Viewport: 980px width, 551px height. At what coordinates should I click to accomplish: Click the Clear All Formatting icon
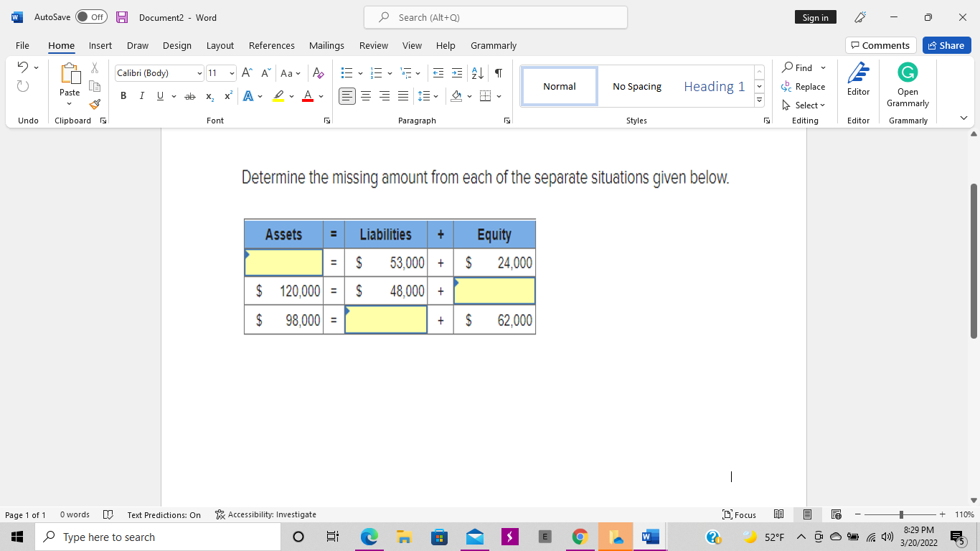[319, 73]
